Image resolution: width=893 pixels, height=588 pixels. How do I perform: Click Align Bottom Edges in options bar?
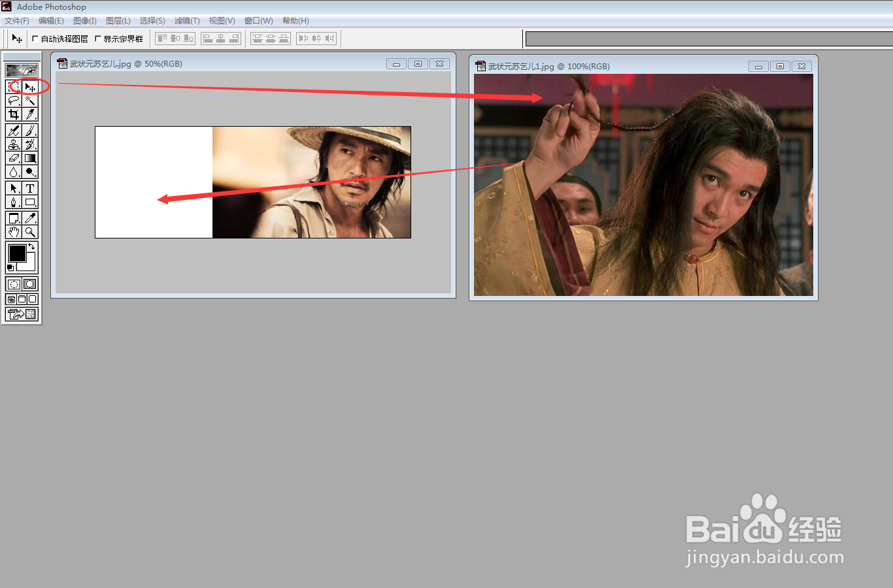pos(188,39)
